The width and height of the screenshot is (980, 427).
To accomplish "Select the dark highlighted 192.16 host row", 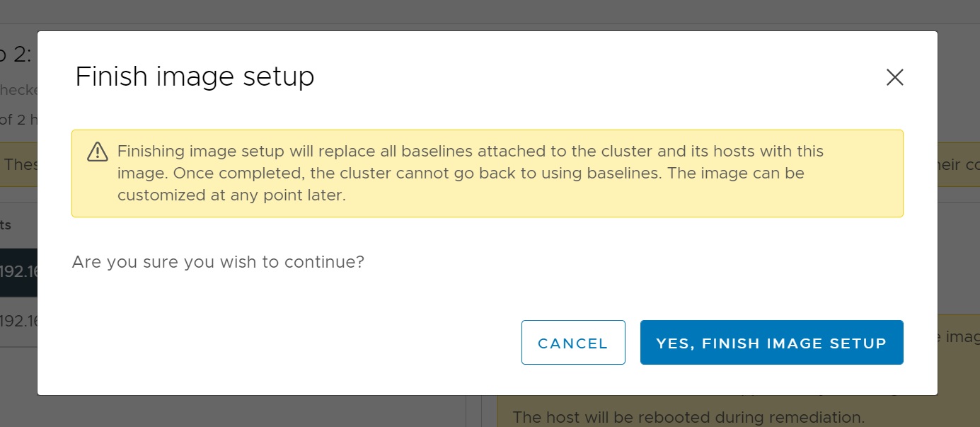I will click(x=18, y=272).
